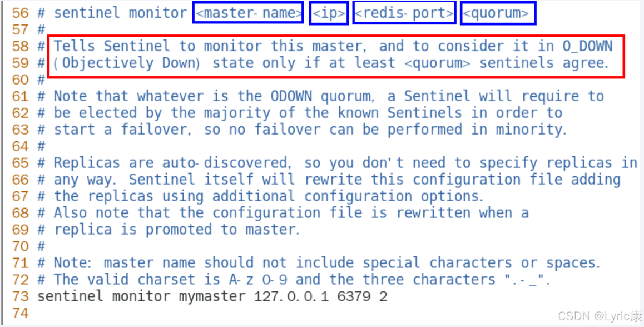Click the IP address 127.0.0.1

(x=291, y=296)
